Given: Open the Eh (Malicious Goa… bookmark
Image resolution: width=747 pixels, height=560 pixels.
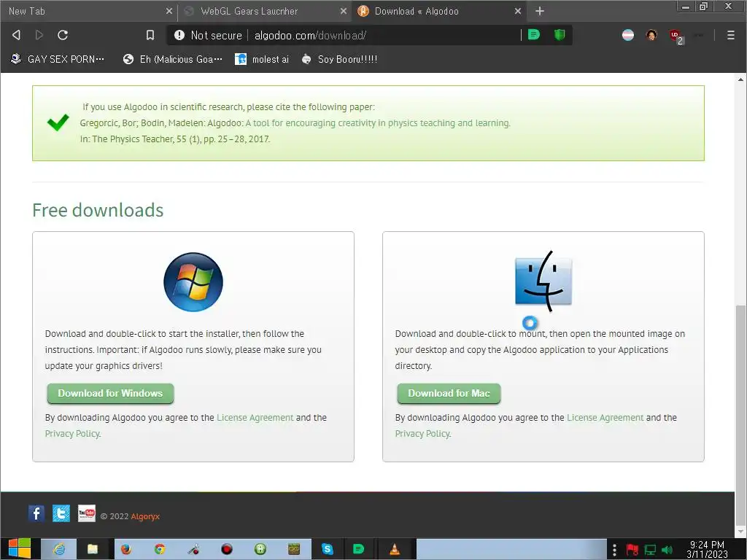Looking at the screenshot, I should (172, 59).
